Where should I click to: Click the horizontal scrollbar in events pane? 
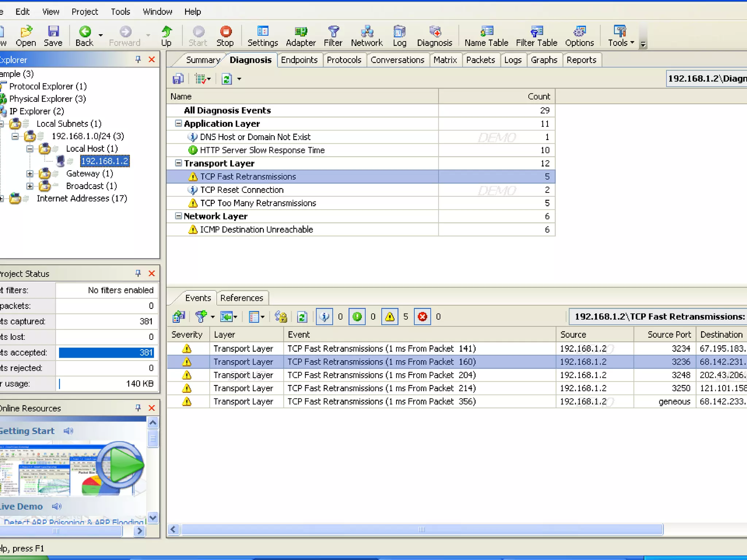421,529
